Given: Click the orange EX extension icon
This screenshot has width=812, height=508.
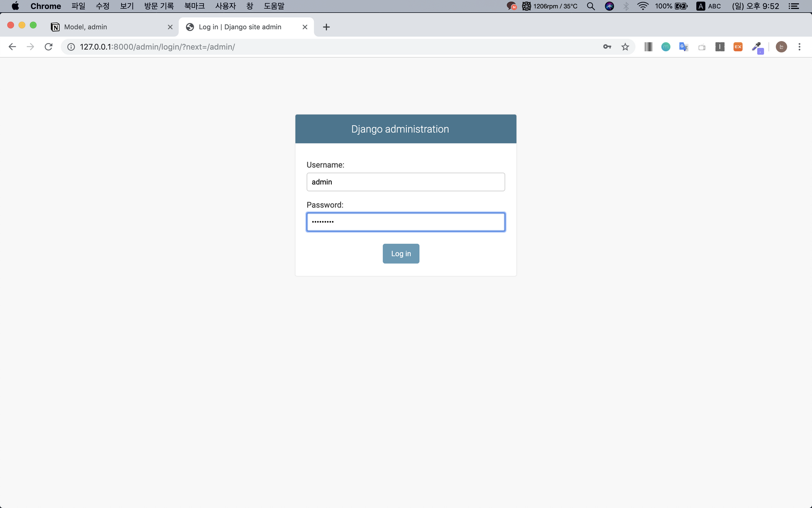Looking at the screenshot, I should 738,47.
